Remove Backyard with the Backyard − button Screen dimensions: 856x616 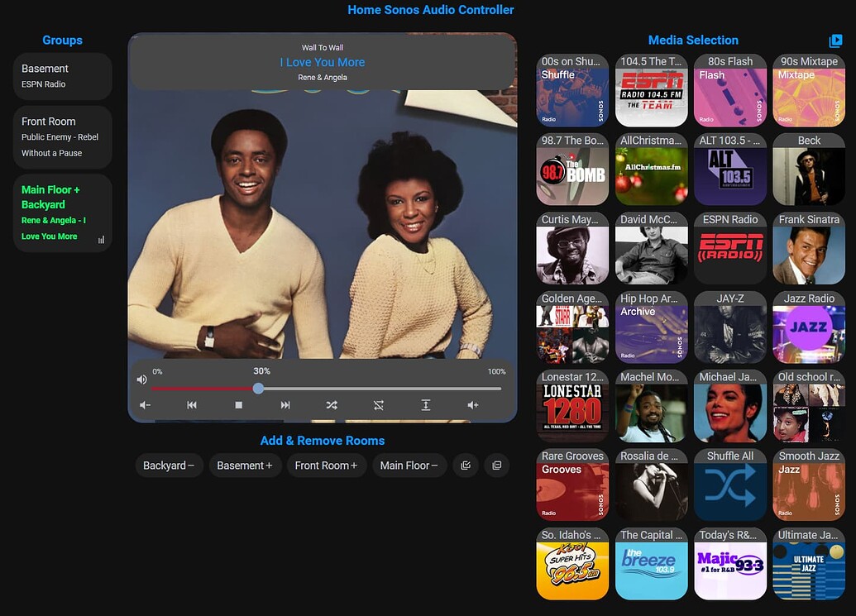169,466
